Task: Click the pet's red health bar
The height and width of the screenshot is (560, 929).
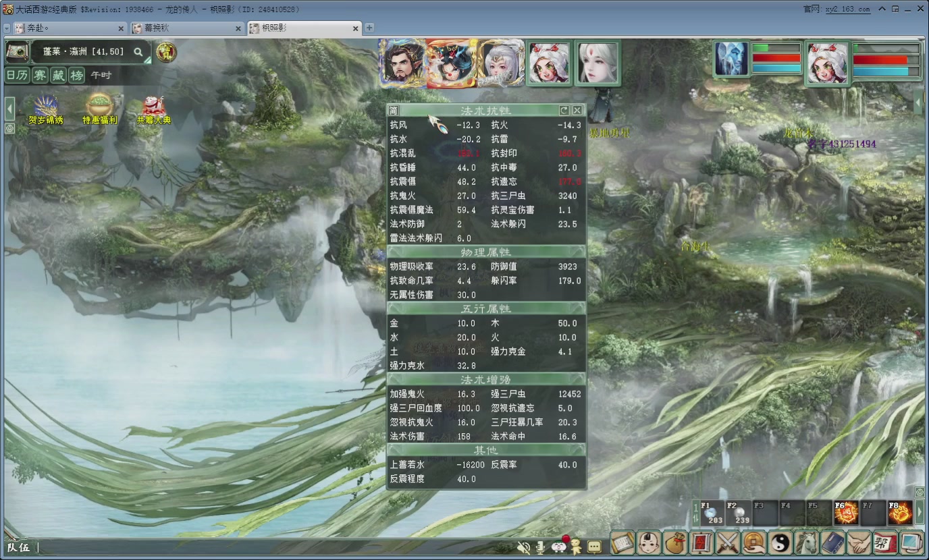Action: [776, 59]
